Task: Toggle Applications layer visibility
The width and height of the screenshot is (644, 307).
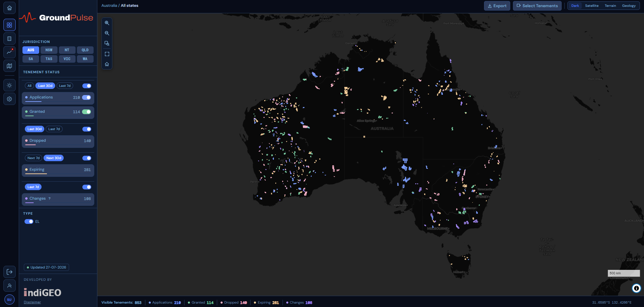Action: pyautogui.click(x=86, y=97)
